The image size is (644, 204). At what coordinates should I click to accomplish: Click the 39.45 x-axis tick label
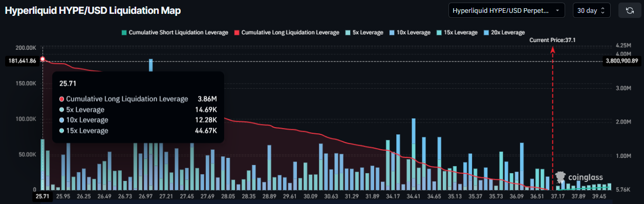(598, 196)
